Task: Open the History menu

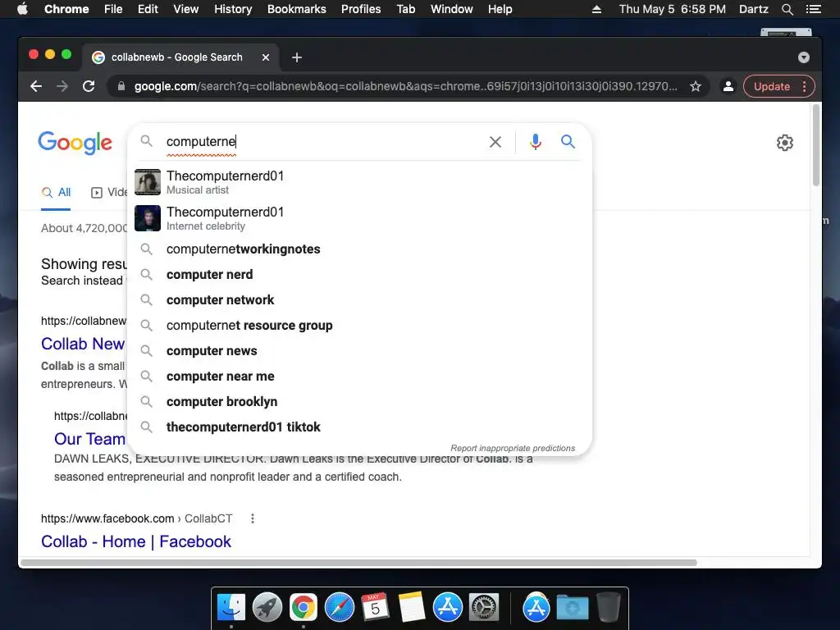Action: pos(233,9)
